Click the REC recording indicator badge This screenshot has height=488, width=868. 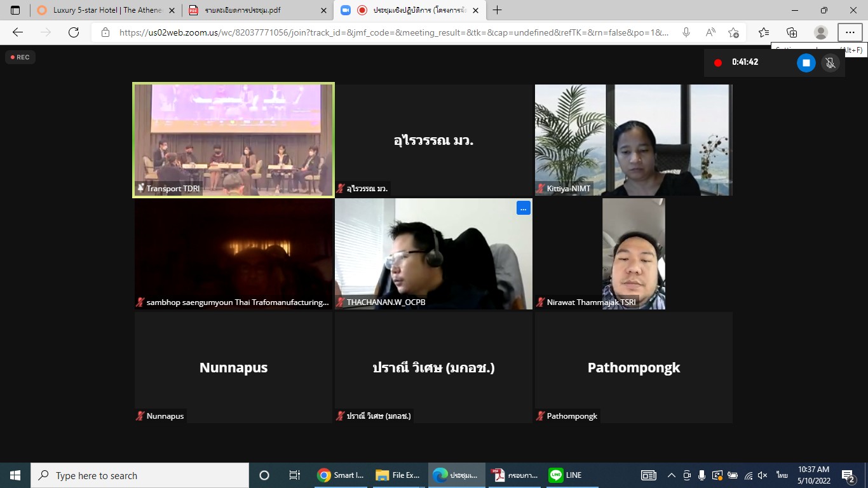pos(20,57)
